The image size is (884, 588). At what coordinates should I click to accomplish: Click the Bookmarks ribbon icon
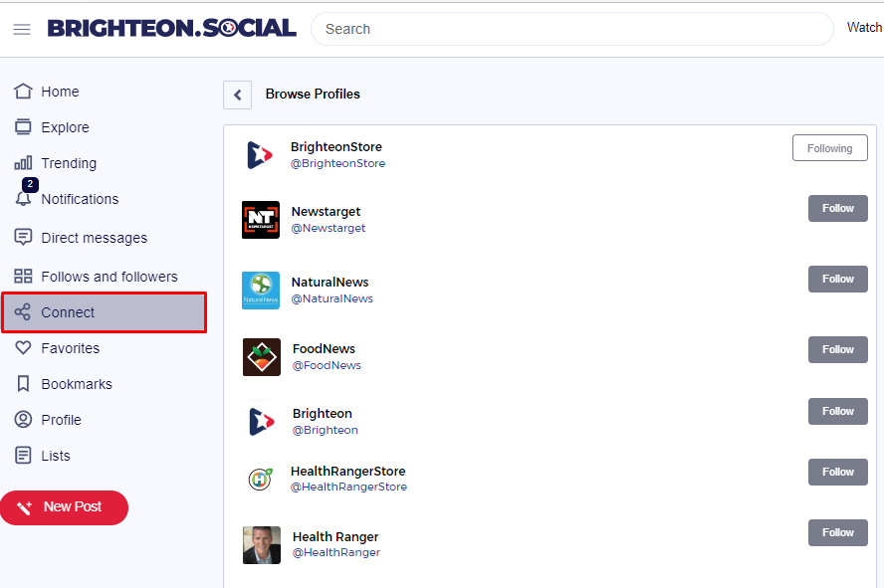pos(23,384)
